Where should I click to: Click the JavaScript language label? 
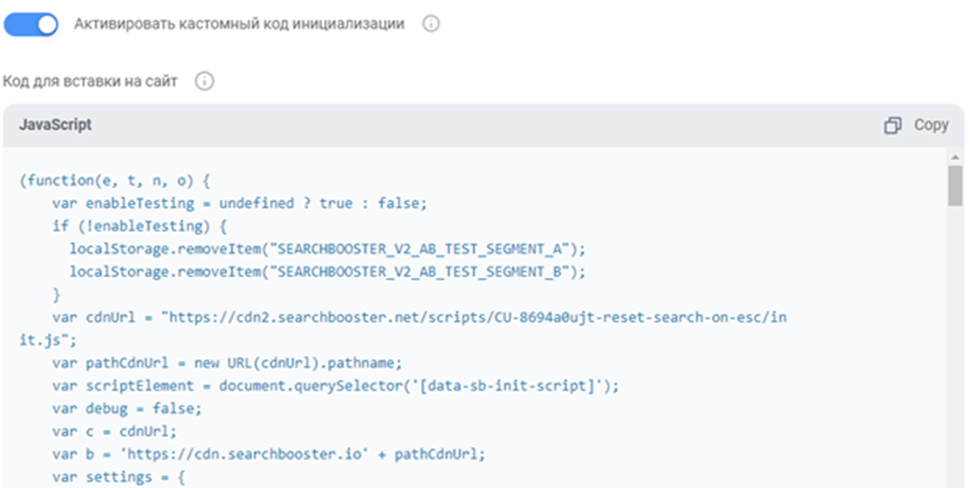[x=56, y=125]
